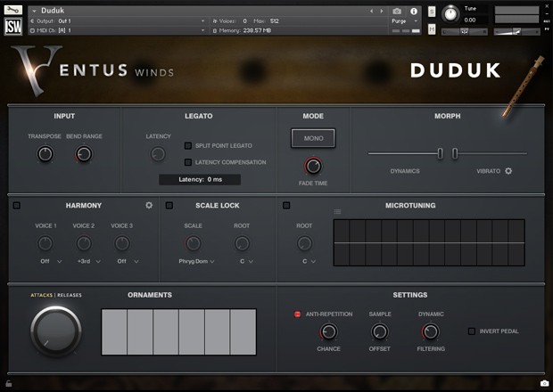The width and height of the screenshot is (553, 392).
Task: Enable Latency Compensation checkbox
Action: tap(188, 162)
